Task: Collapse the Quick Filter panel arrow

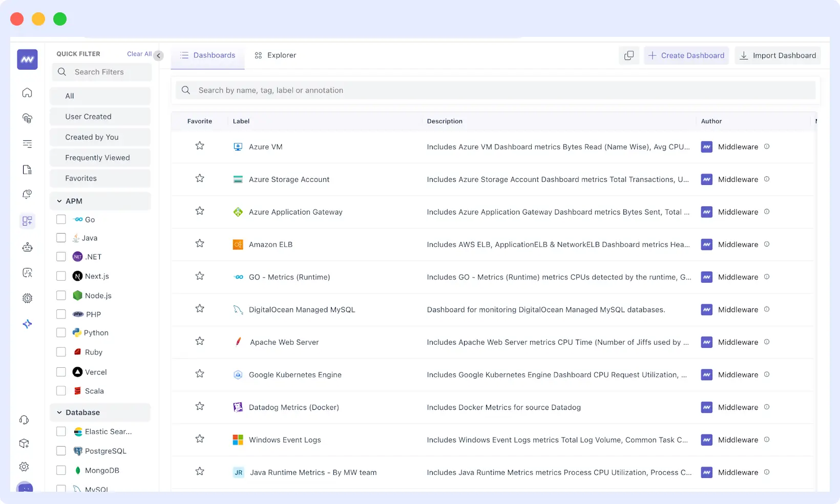Action: point(159,55)
